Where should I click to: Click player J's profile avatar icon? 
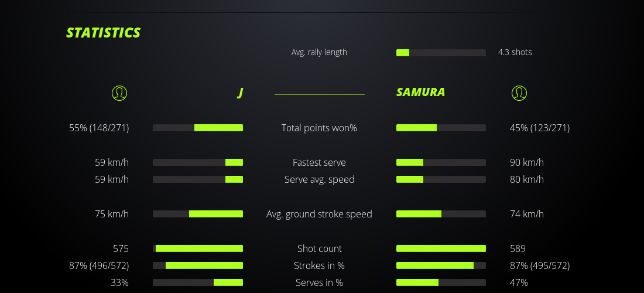coord(119,93)
